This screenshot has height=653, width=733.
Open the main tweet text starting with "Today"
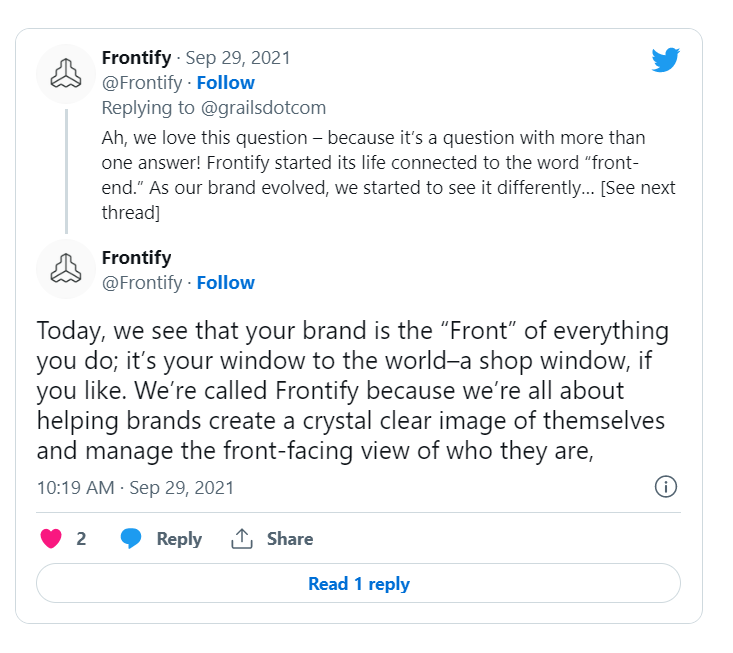pos(352,390)
